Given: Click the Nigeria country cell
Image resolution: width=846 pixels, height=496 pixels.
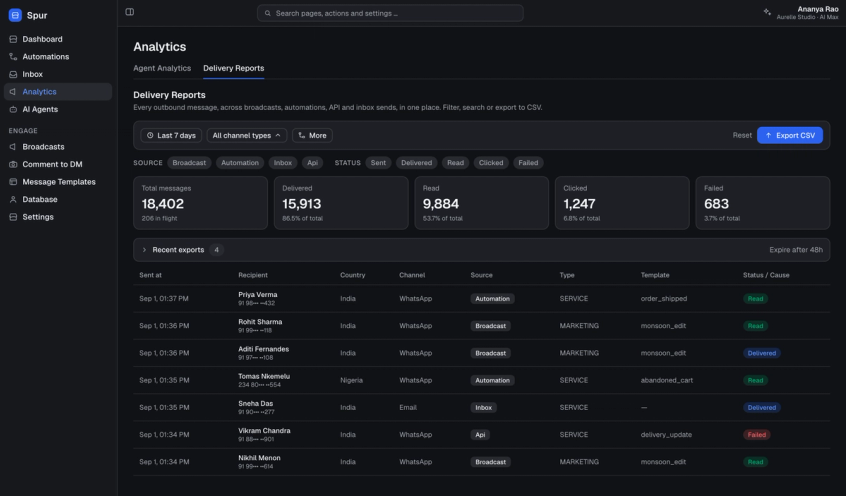Looking at the screenshot, I should (351, 380).
